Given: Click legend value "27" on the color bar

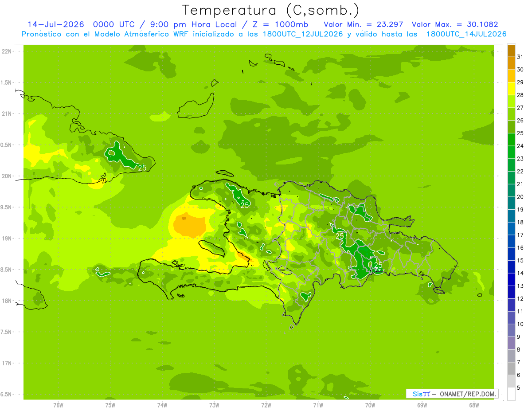Looking at the screenshot, I should pos(520,107).
